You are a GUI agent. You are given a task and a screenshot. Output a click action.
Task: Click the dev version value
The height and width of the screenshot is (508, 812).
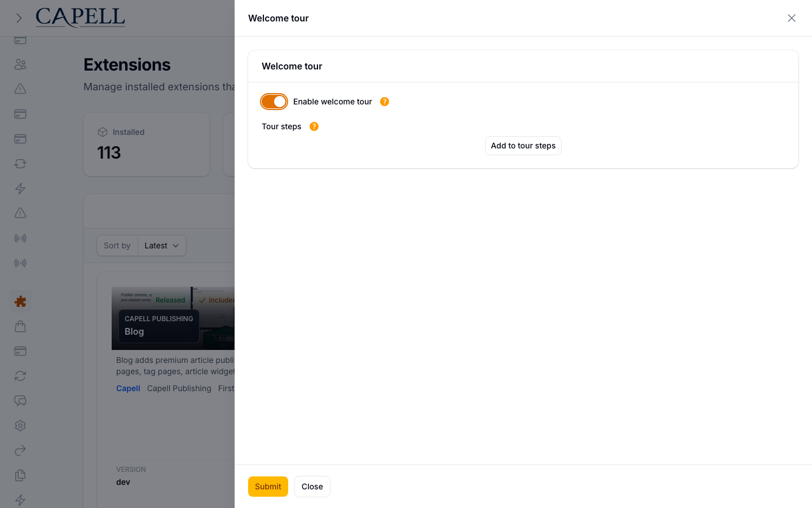[x=123, y=482]
